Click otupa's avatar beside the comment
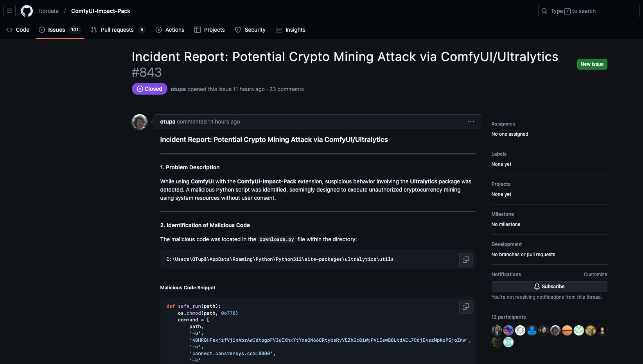The image size is (643, 364). 140,122
